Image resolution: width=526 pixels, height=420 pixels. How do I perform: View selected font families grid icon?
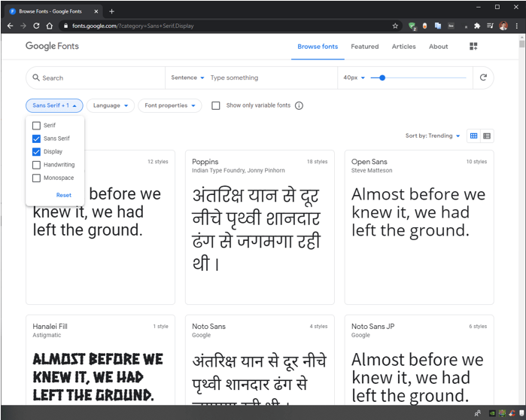click(x=473, y=47)
